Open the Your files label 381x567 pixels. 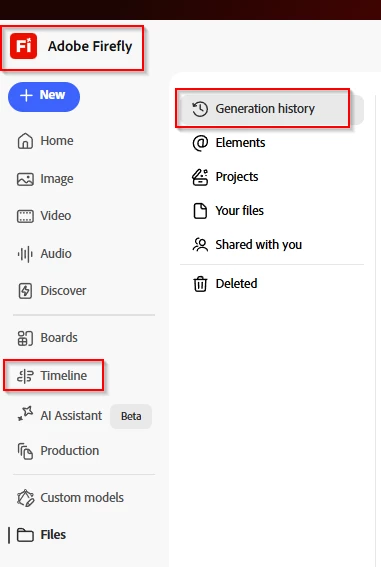click(240, 211)
